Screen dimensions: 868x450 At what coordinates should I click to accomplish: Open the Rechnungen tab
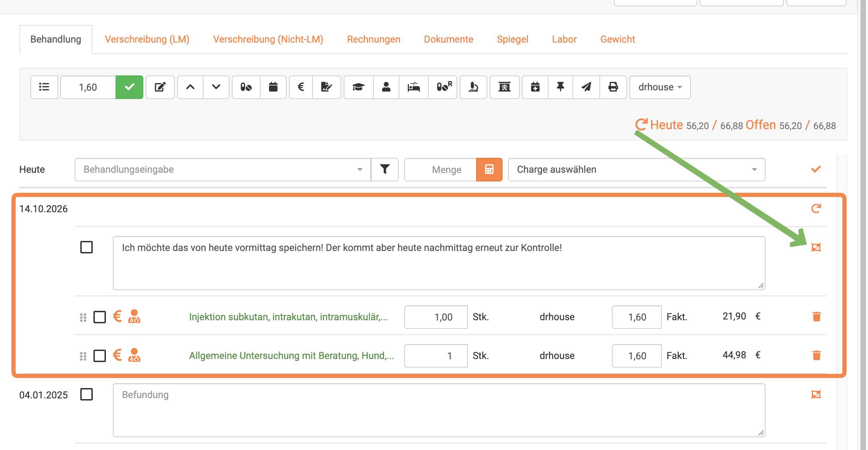[x=374, y=39]
